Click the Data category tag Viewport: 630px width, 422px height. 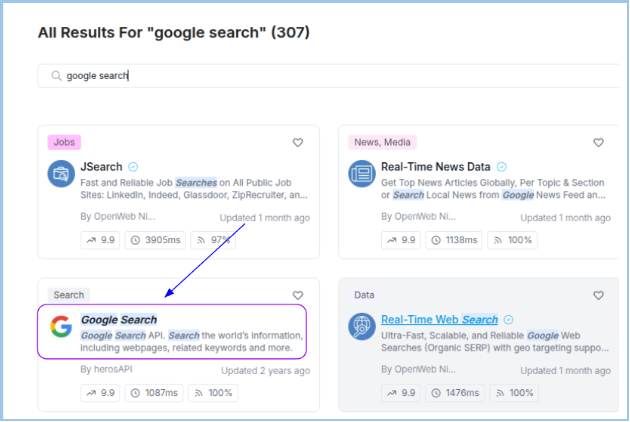click(x=364, y=295)
